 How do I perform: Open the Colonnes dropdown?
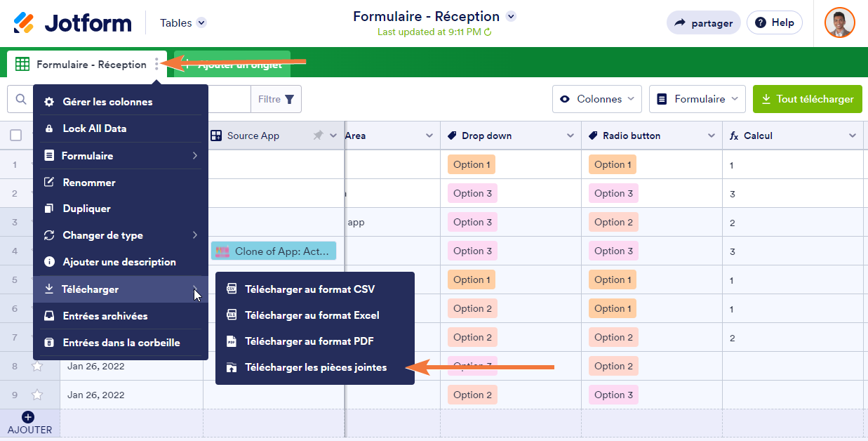pyautogui.click(x=597, y=99)
